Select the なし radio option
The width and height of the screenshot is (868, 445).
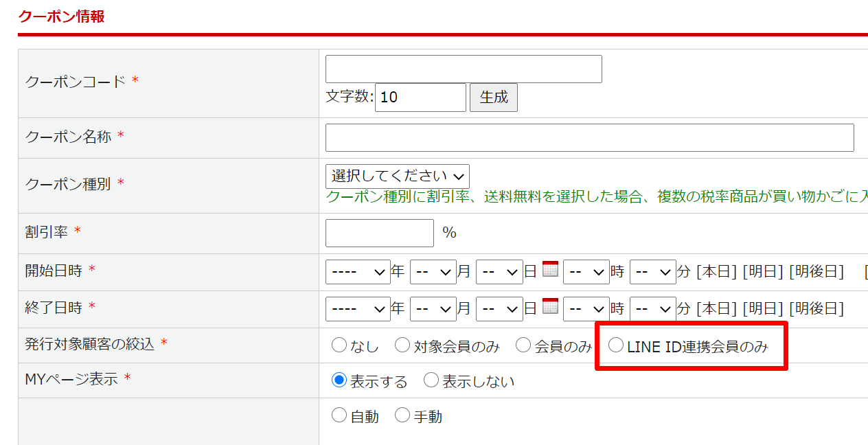[339, 345]
